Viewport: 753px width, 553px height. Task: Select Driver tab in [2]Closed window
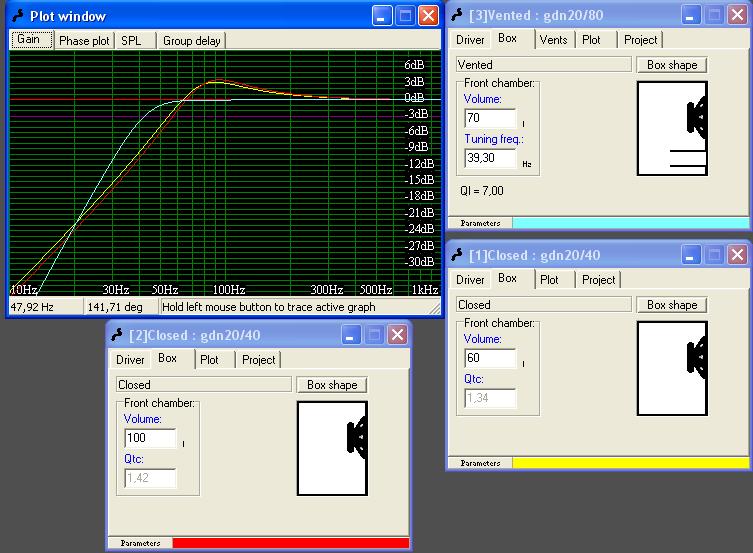coord(130,360)
